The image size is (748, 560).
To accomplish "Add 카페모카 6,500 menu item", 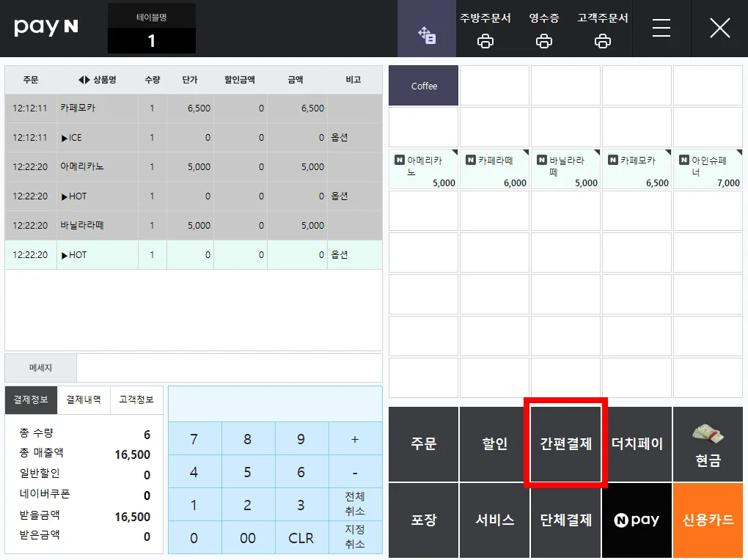I will point(637,170).
